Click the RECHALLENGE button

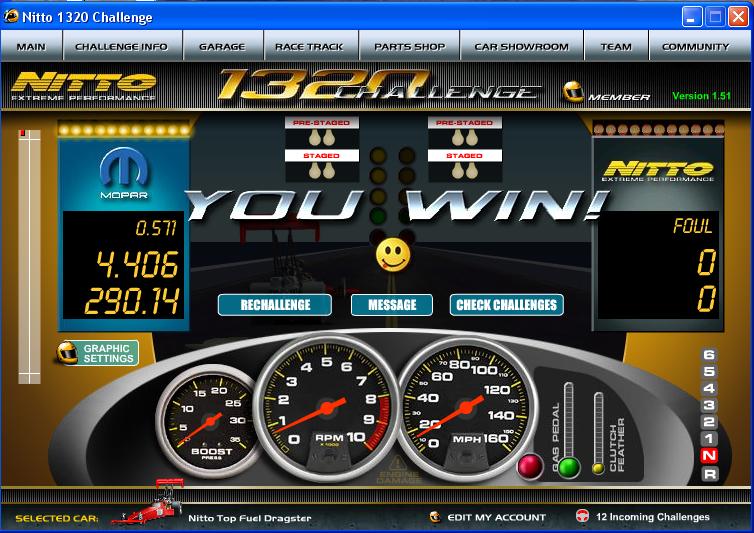point(275,305)
